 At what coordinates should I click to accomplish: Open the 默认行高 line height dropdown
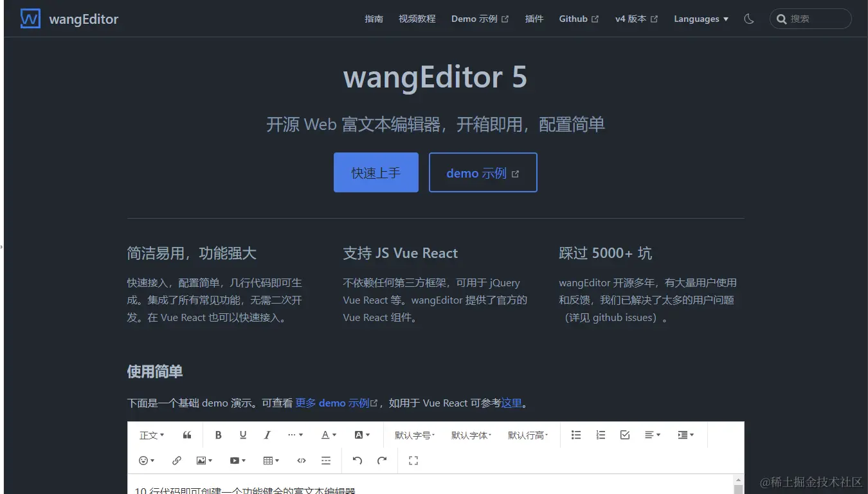tap(528, 435)
